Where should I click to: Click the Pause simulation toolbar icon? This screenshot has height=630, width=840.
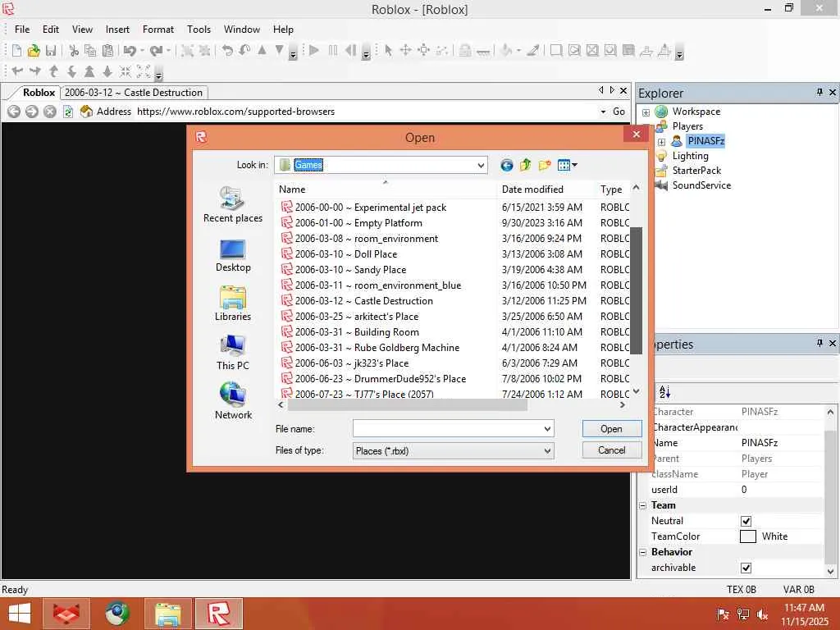click(333, 51)
